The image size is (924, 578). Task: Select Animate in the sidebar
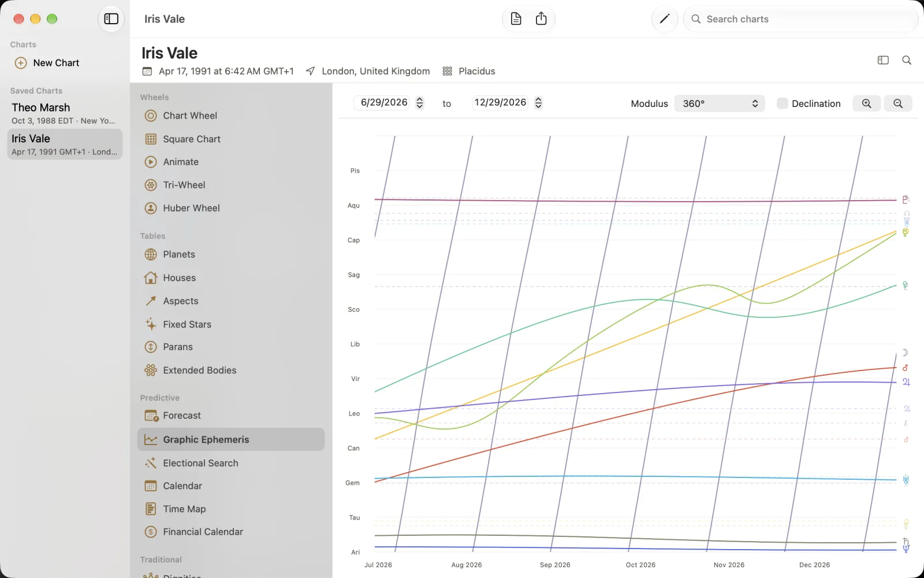coord(231,162)
